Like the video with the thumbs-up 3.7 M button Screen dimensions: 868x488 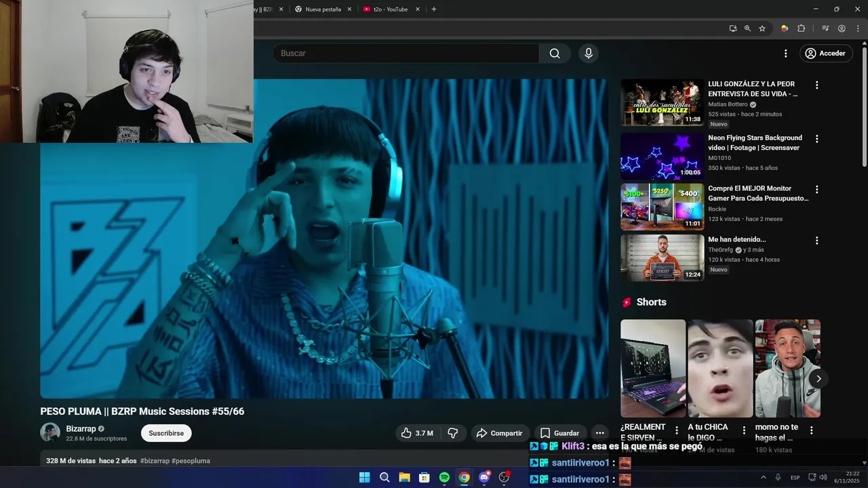418,433
